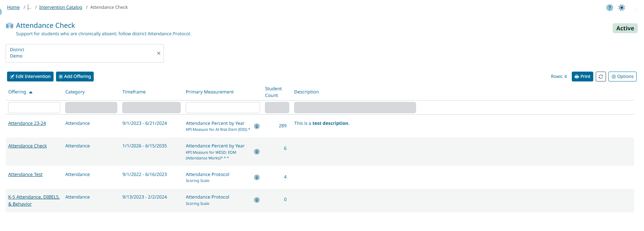
Task: Expand the collapsed breadcrumb ellipsis
Action: pyautogui.click(x=30, y=7)
